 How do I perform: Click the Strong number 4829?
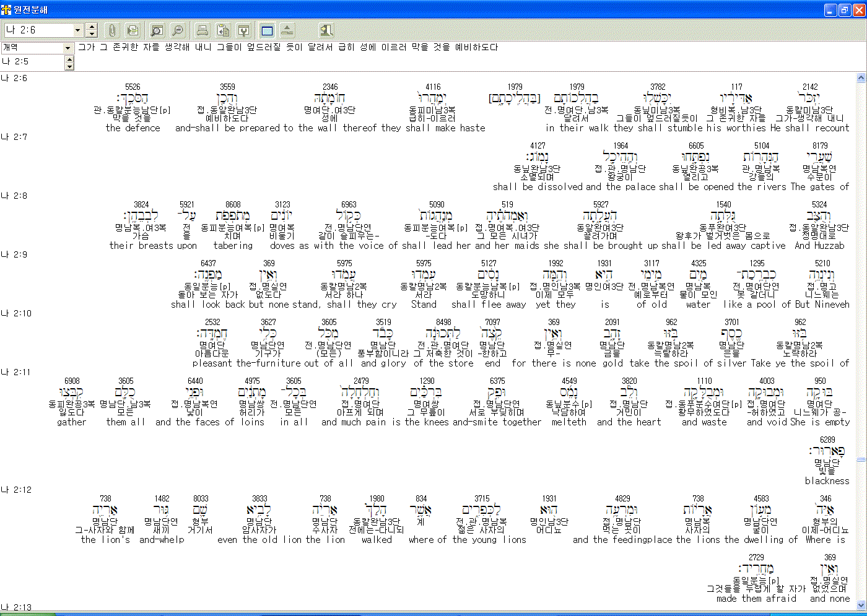pos(622,499)
